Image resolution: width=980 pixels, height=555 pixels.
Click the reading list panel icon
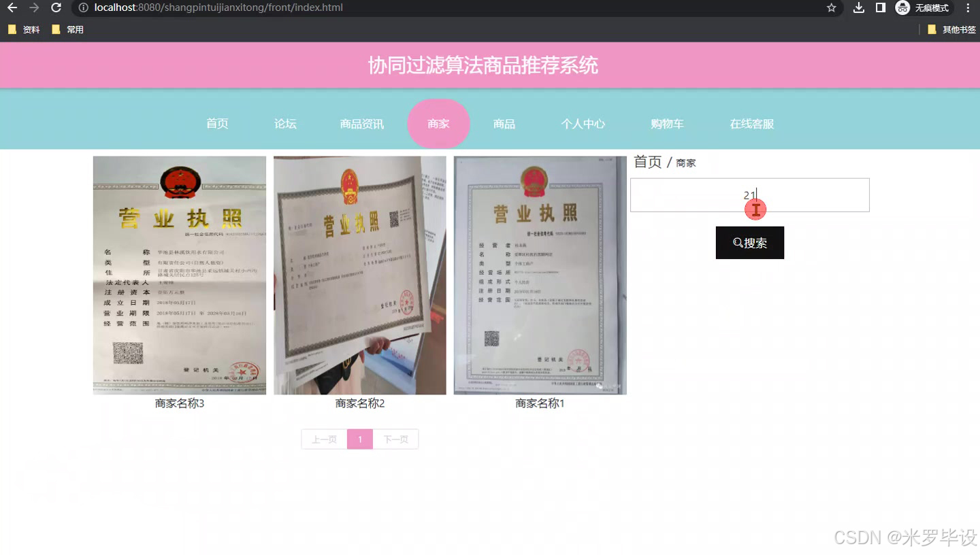[x=881, y=8]
